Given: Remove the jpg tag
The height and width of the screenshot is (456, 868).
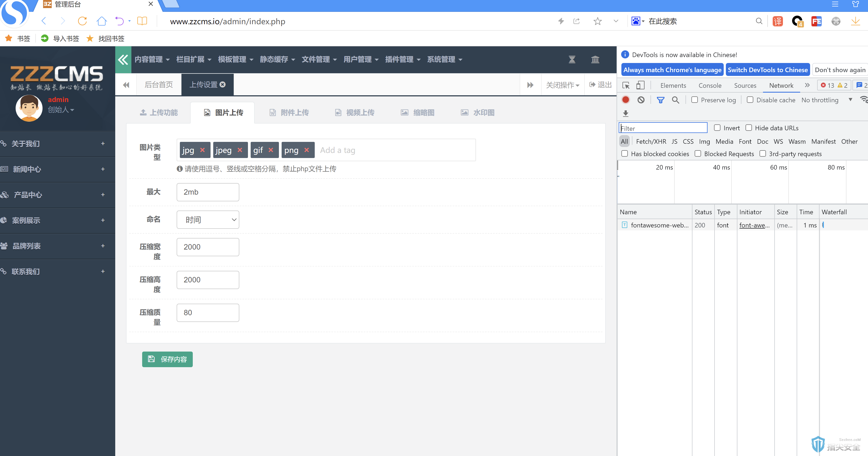Looking at the screenshot, I should tap(202, 150).
